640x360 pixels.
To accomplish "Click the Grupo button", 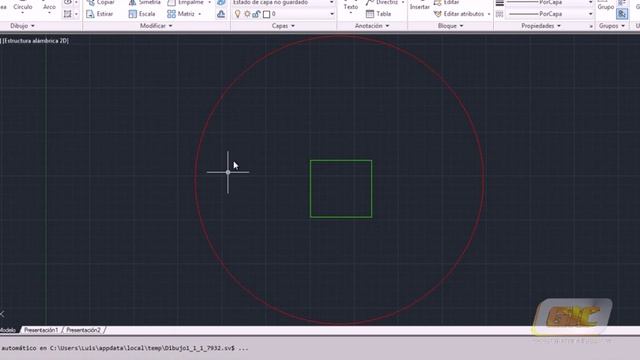I will point(606,7).
